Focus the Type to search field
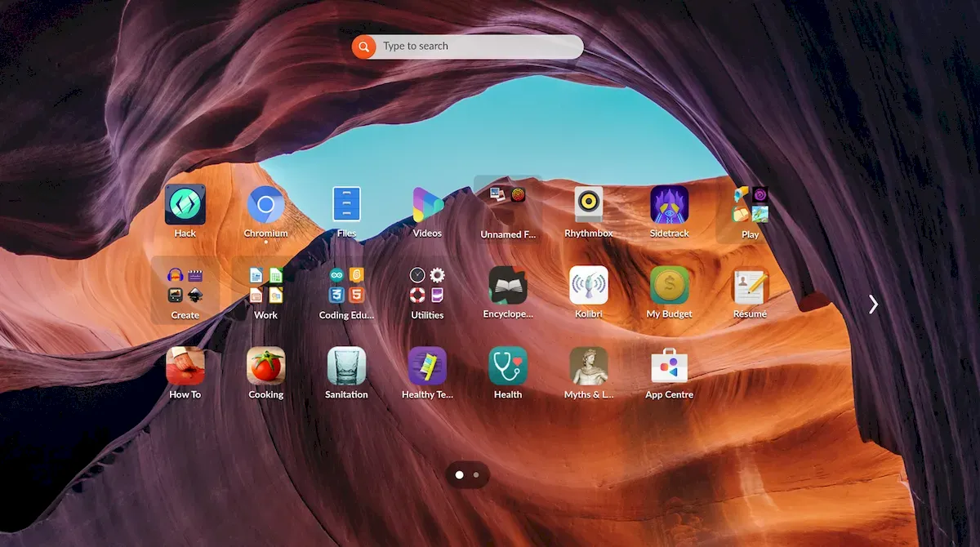Viewport: 980px width, 547px height. (x=468, y=47)
